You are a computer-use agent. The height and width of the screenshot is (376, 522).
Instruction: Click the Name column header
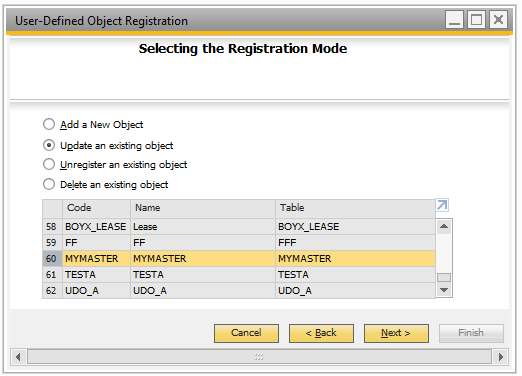click(x=203, y=208)
